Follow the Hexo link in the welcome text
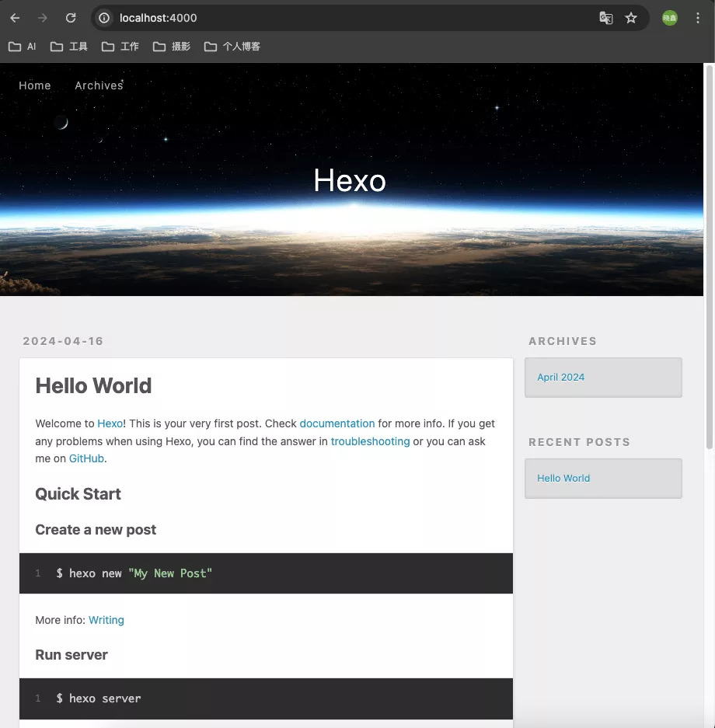Viewport: 715px width, 728px height. (x=110, y=423)
